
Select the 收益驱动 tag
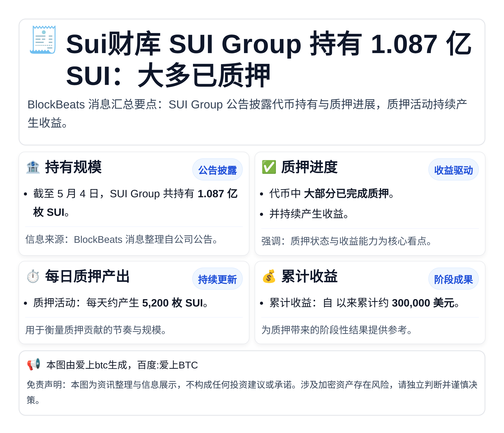tap(453, 170)
